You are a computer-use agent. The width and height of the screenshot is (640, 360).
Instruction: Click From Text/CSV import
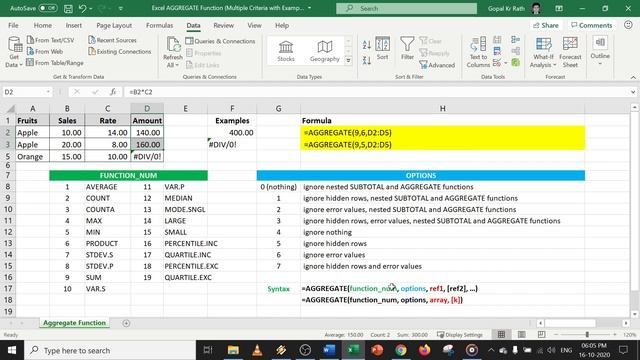click(x=50, y=40)
